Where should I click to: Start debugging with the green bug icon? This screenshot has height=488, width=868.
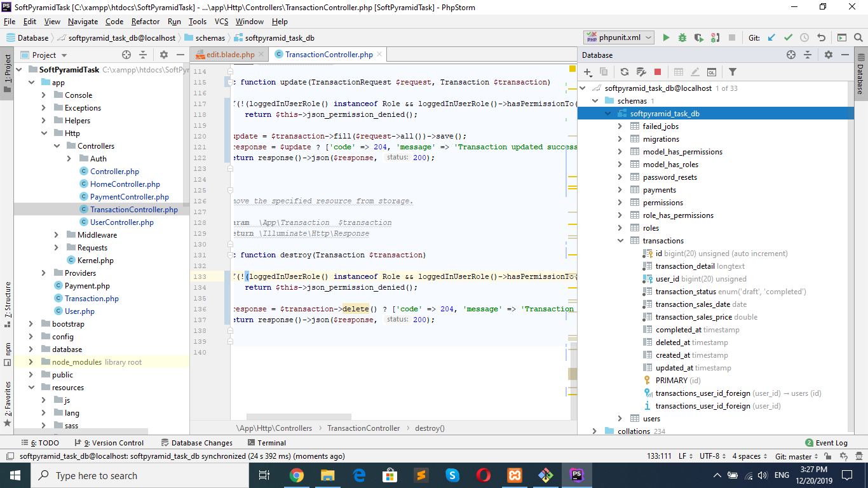coord(682,37)
